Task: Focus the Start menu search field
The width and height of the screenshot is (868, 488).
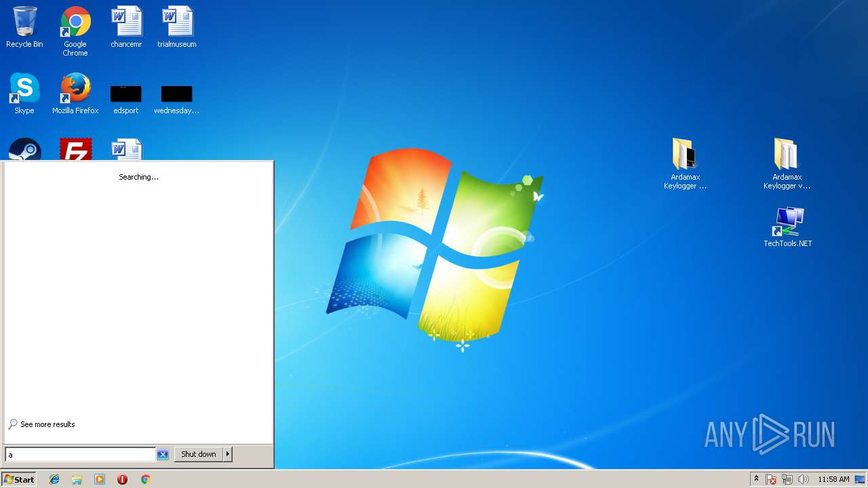Action: coord(81,454)
